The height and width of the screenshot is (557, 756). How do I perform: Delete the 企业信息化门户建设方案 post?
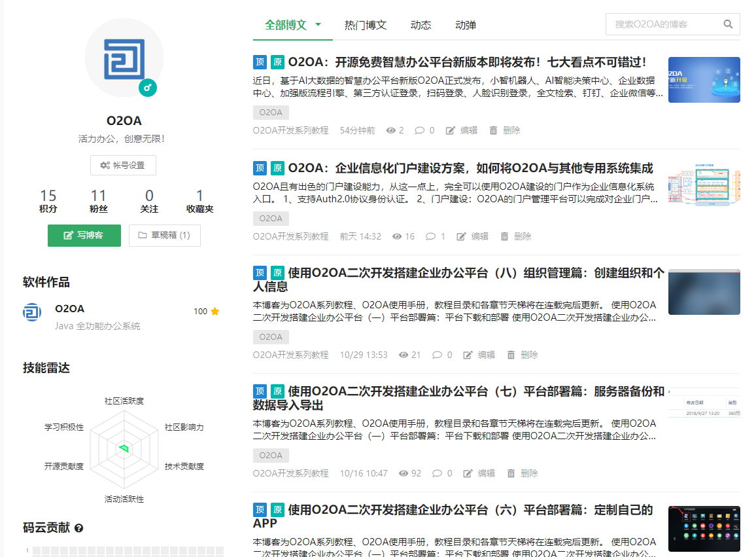pyautogui.click(x=516, y=236)
